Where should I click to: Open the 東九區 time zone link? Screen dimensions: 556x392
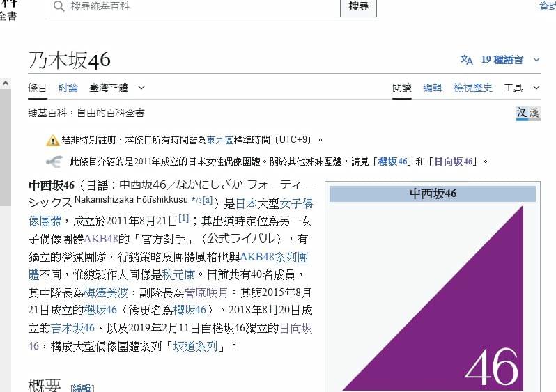[x=220, y=140]
